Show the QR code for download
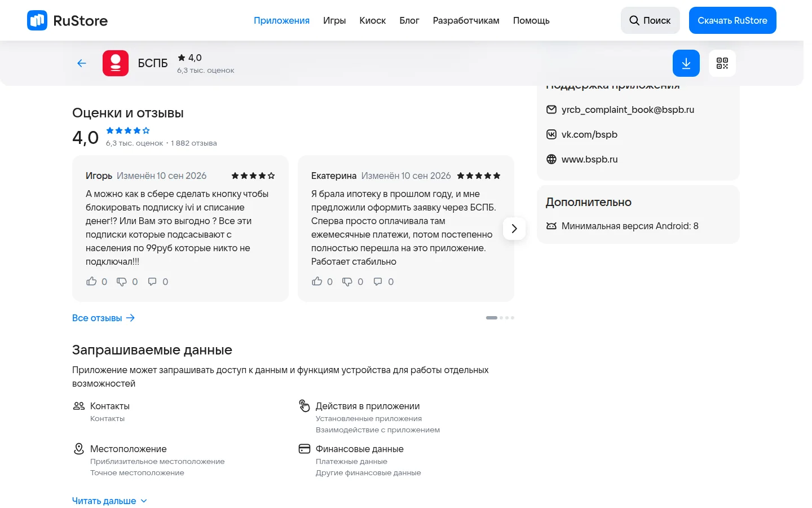 click(722, 63)
